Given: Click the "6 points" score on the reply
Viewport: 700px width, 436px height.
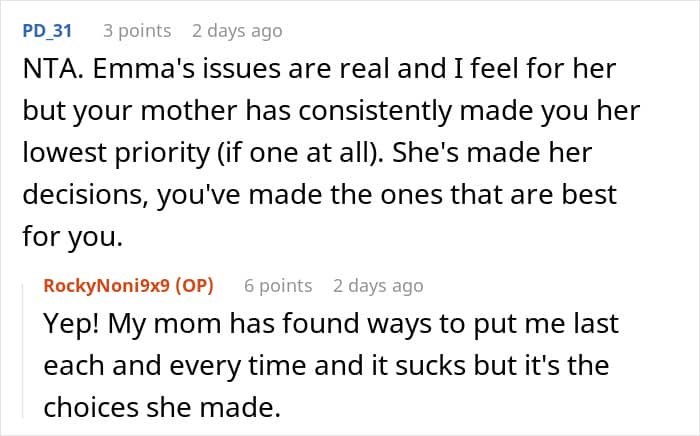Looking at the screenshot, I should click(x=278, y=286).
